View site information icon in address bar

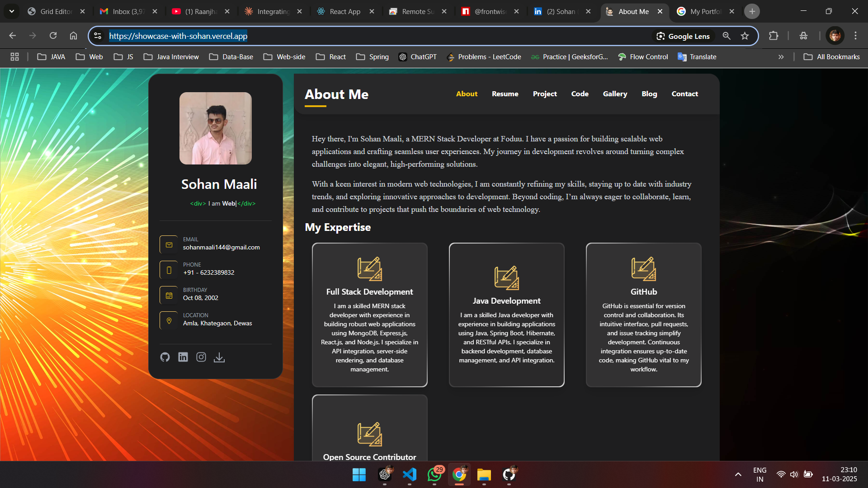click(97, 36)
